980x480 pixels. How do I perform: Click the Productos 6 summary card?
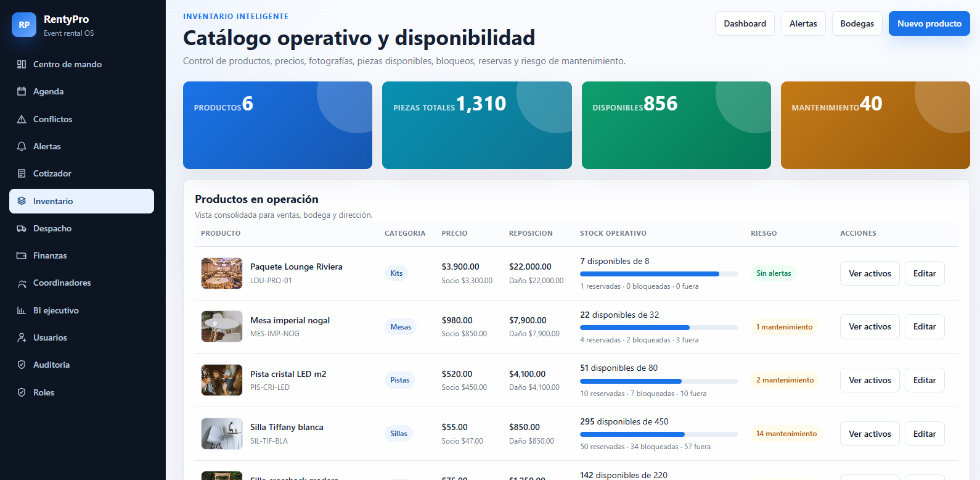(x=277, y=125)
